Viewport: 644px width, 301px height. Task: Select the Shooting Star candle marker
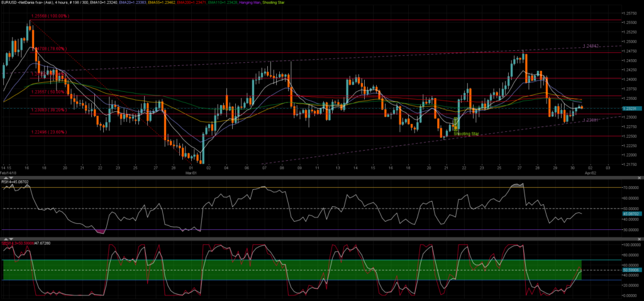[466, 134]
